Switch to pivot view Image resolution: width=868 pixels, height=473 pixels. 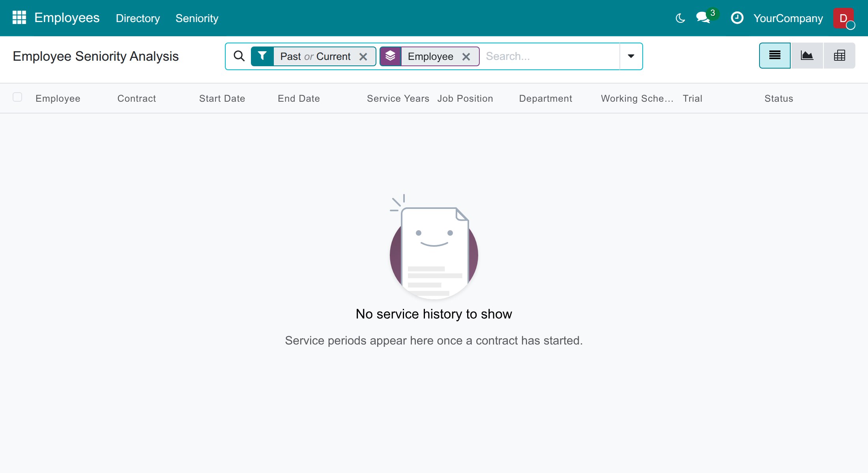click(x=839, y=56)
